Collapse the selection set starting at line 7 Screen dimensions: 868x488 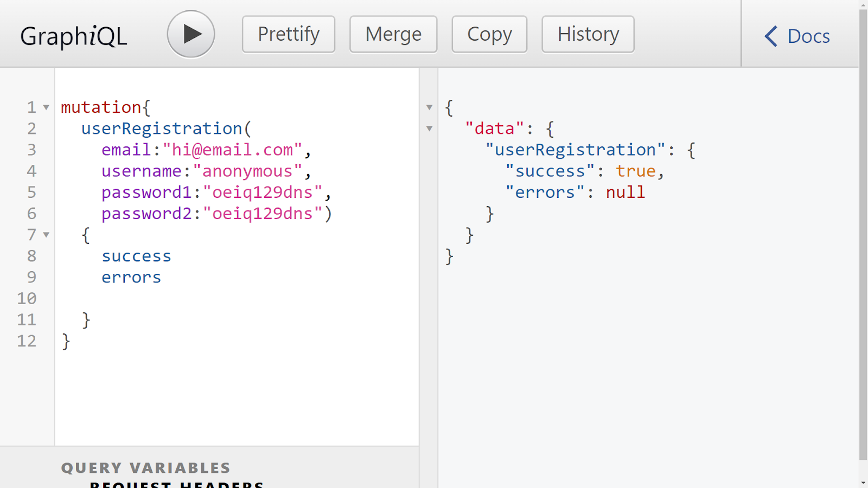click(46, 235)
